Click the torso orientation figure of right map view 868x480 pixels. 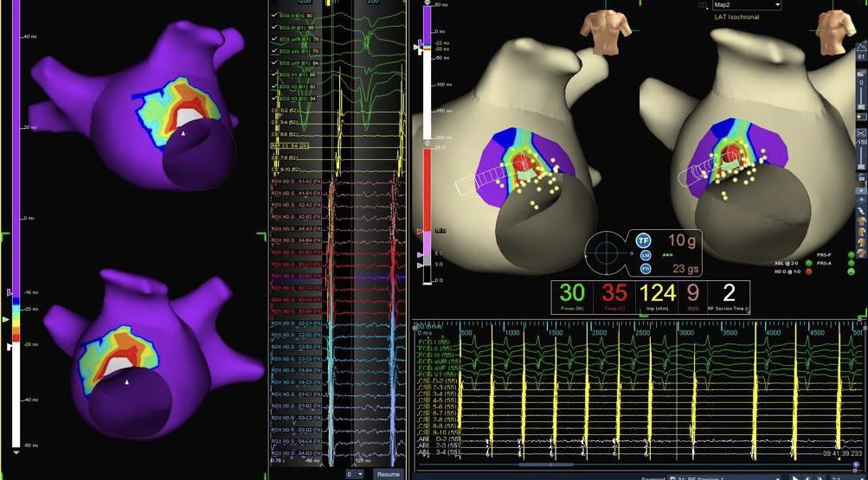[834, 33]
